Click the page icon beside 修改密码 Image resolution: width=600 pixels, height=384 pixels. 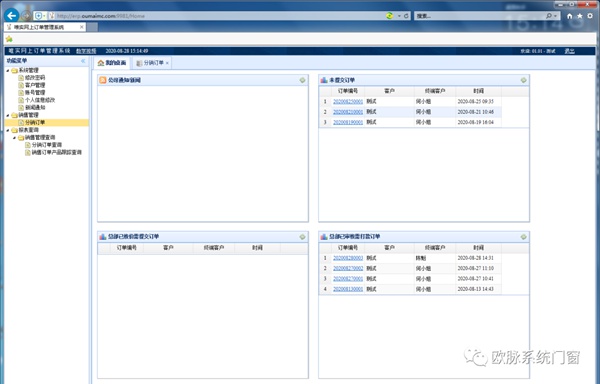point(21,78)
